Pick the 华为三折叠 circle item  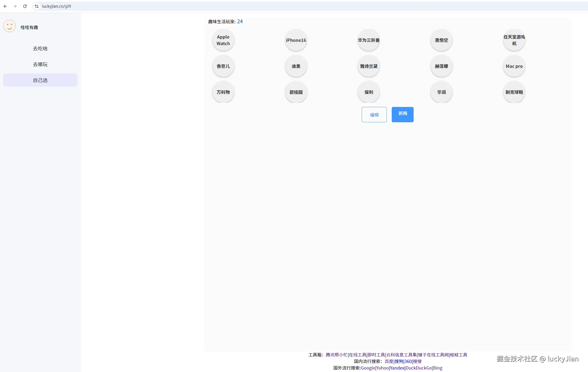point(368,40)
